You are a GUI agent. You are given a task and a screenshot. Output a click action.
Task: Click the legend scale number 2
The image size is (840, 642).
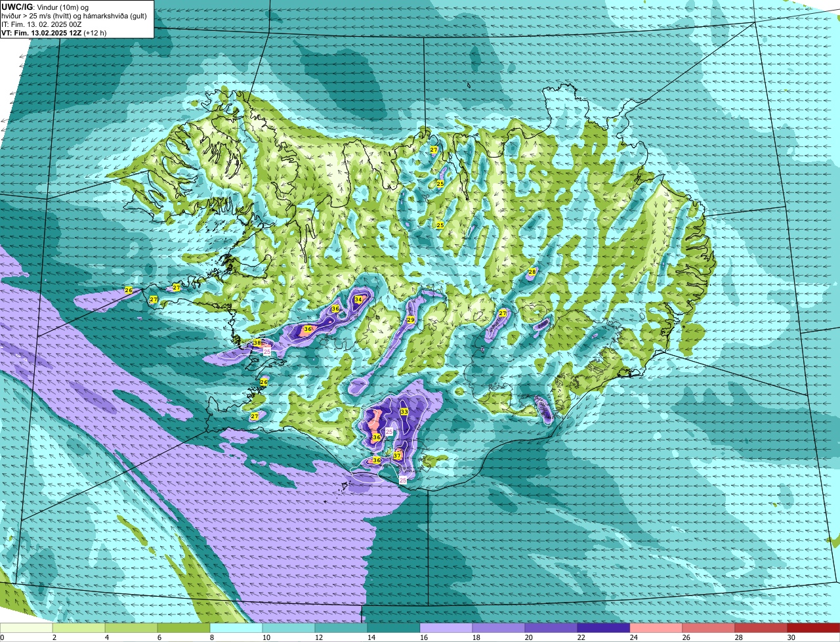pyautogui.click(x=54, y=637)
